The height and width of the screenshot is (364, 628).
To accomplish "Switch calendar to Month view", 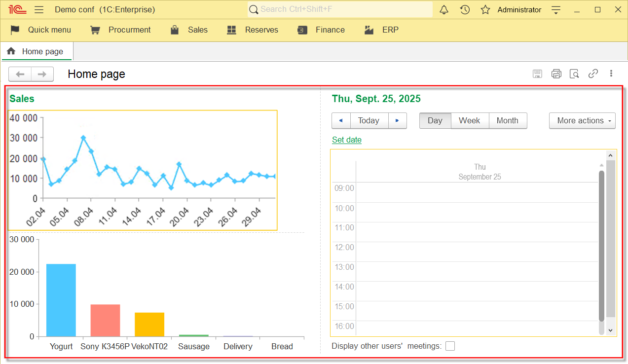I will click(x=507, y=121).
